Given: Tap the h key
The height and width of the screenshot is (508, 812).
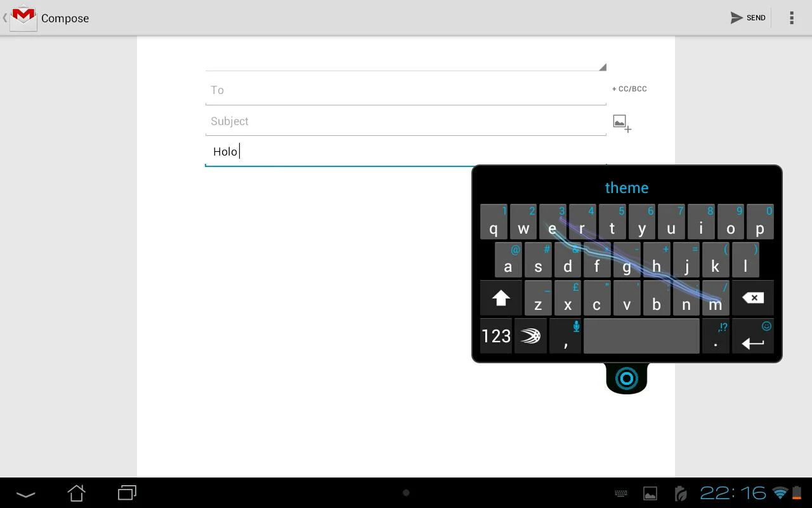Looking at the screenshot, I should pos(657,260).
